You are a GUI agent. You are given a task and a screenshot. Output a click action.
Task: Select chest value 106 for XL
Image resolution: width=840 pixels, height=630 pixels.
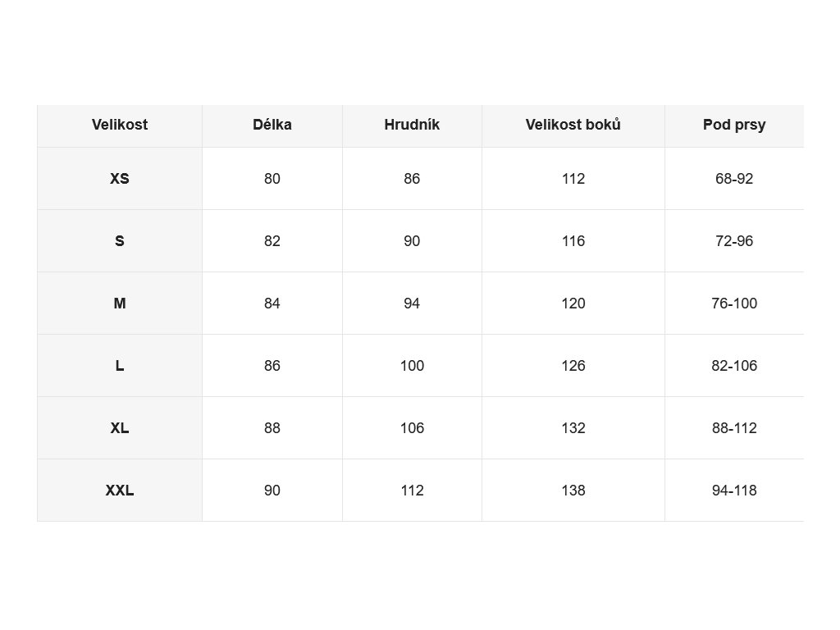coord(412,428)
